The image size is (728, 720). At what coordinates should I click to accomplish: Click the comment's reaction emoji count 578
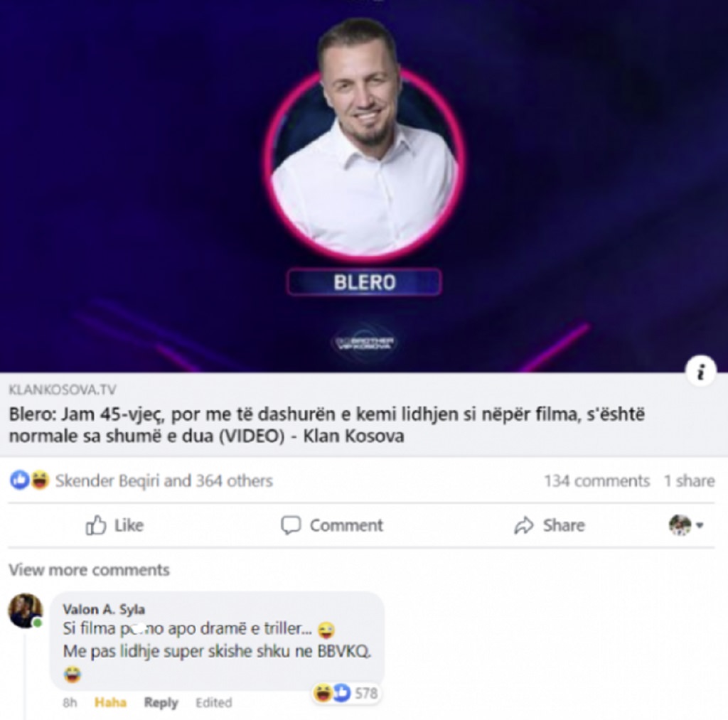click(346, 693)
